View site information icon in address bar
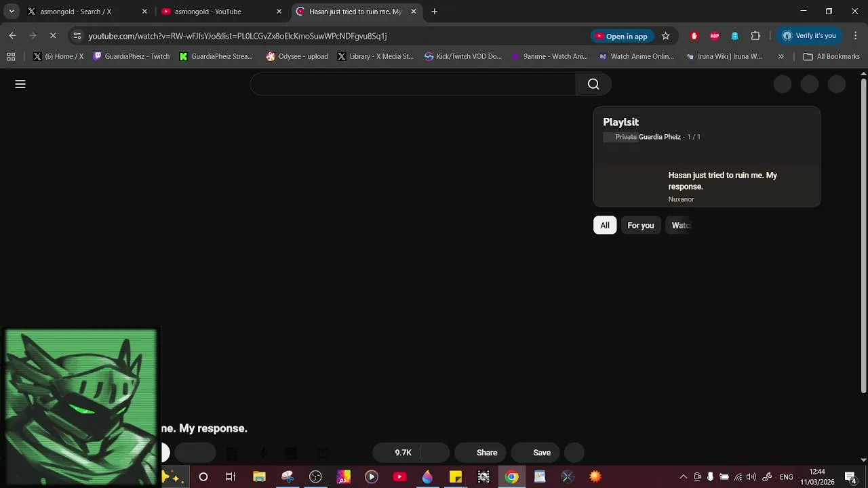 (77, 36)
